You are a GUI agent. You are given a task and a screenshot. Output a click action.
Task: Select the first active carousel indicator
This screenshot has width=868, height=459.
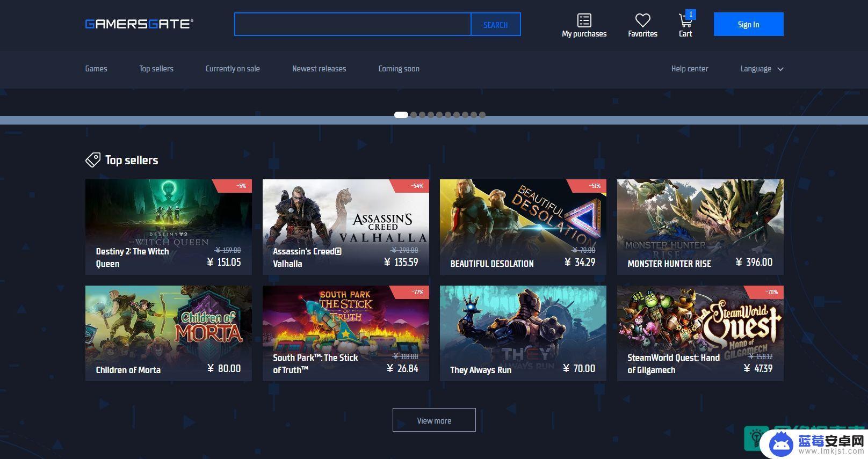(401, 115)
